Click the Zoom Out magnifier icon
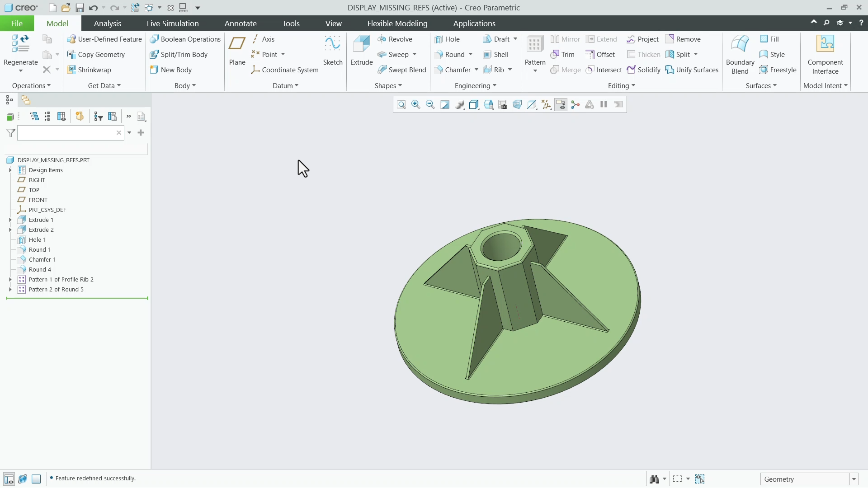This screenshot has height=488, width=868. 430,105
